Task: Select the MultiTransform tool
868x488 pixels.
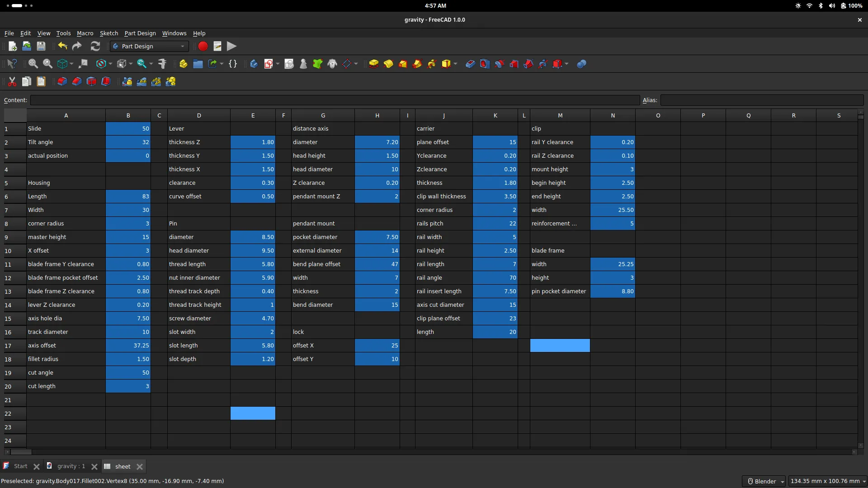Action: [x=170, y=81]
